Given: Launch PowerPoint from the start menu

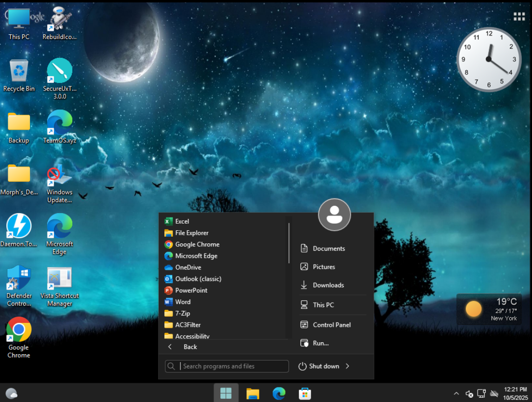Looking at the screenshot, I should pos(191,290).
